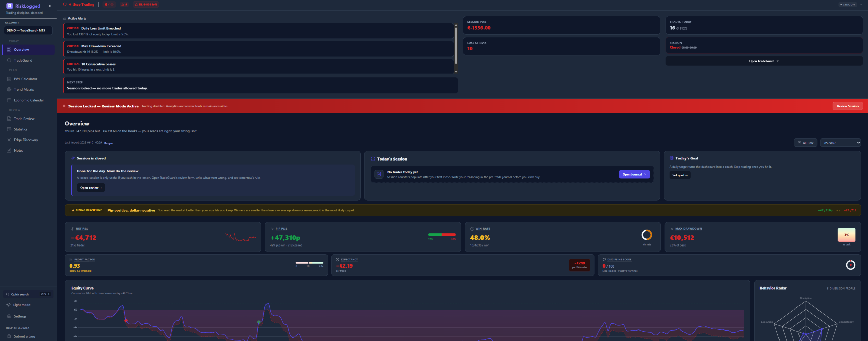Click the warning triangle badge showing 9
The height and width of the screenshot is (341, 868).
point(124,5)
